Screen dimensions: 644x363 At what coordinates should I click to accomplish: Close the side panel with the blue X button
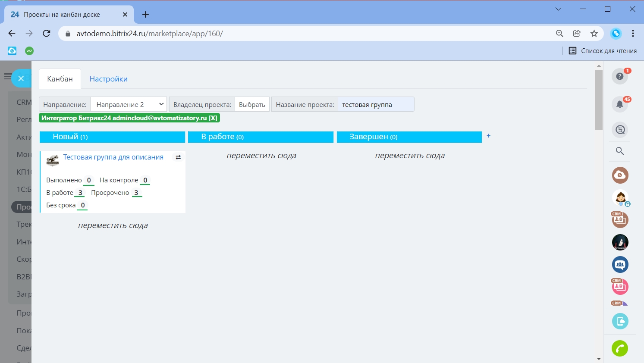(21, 78)
